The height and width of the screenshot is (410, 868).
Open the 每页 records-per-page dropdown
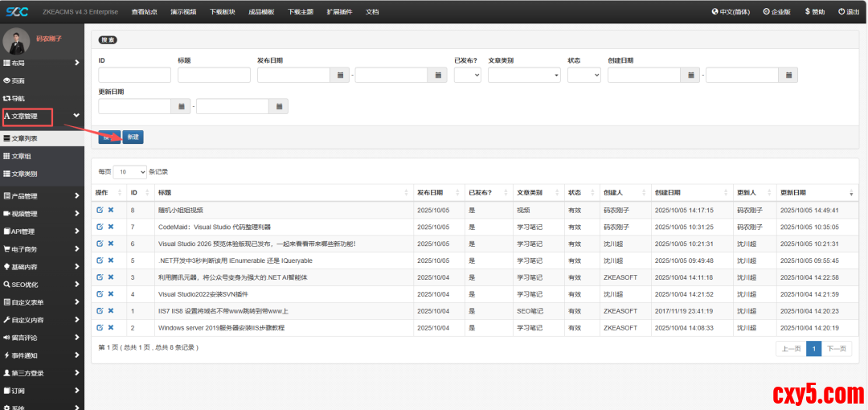[130, 172]
